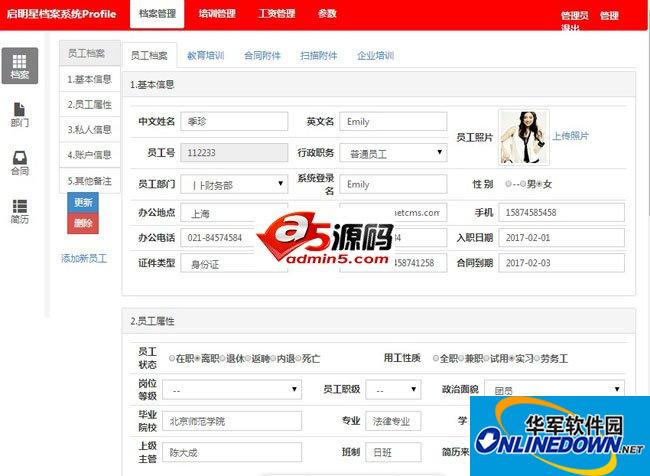The height and width of the screenshot is (476, 650).
Task: Jump to 2.员工属性 in side list
Action: pos(90,104)
